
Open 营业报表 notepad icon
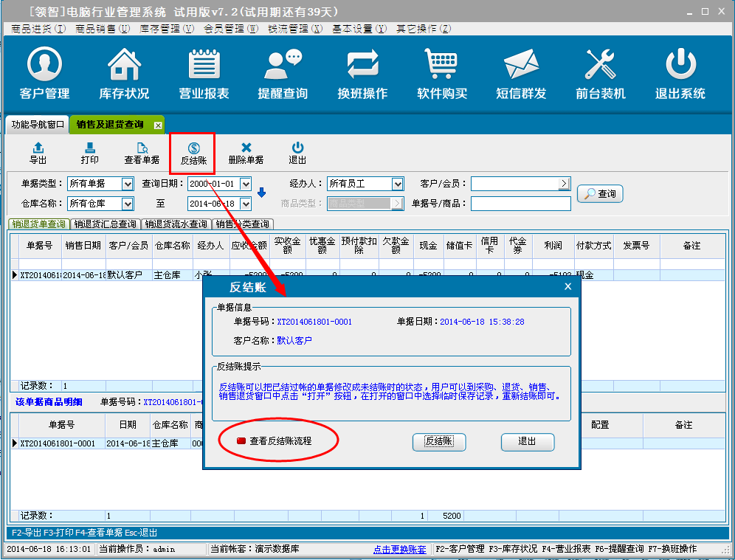pyautogui.click(x=204, y=74)
